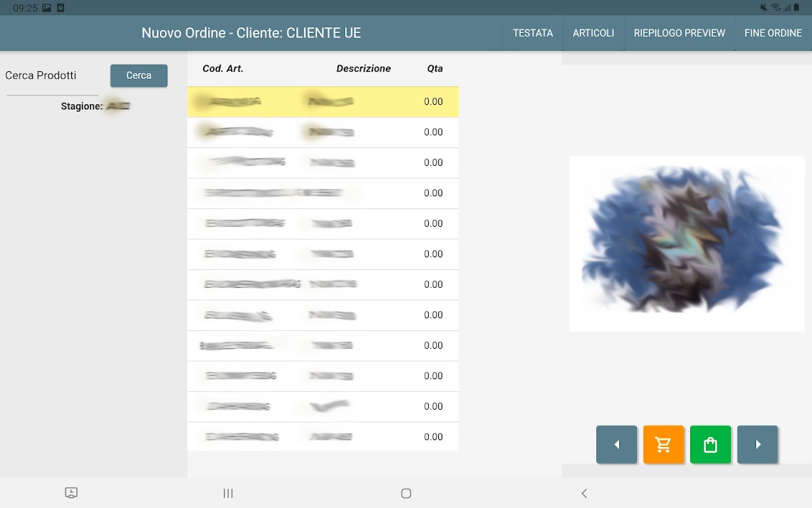Tap the Wi-Fi status icon
Screen dimensions: 812x508
point(775,8)
